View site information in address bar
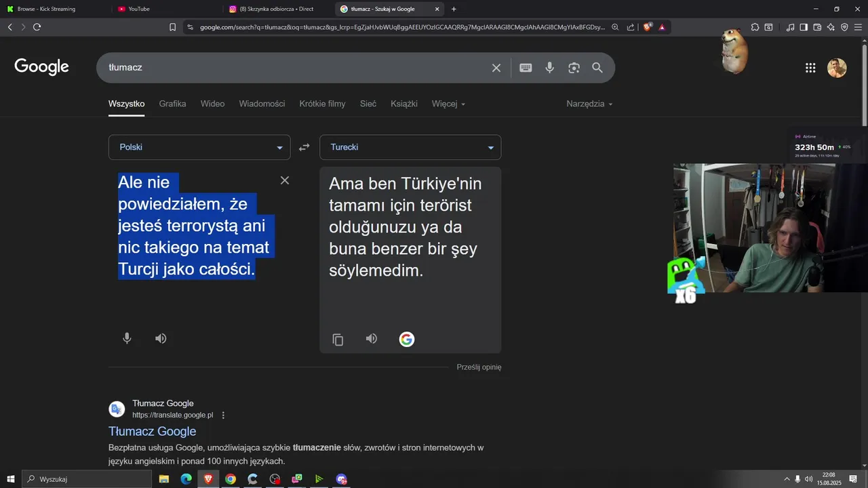The width and height of the screenshot is (868, 488). 190,27
